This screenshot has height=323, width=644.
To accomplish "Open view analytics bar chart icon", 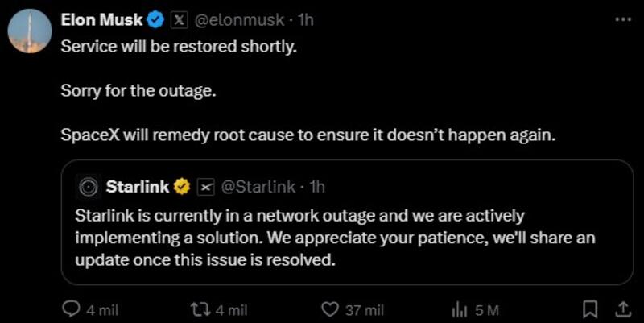I will coord(460,309).
